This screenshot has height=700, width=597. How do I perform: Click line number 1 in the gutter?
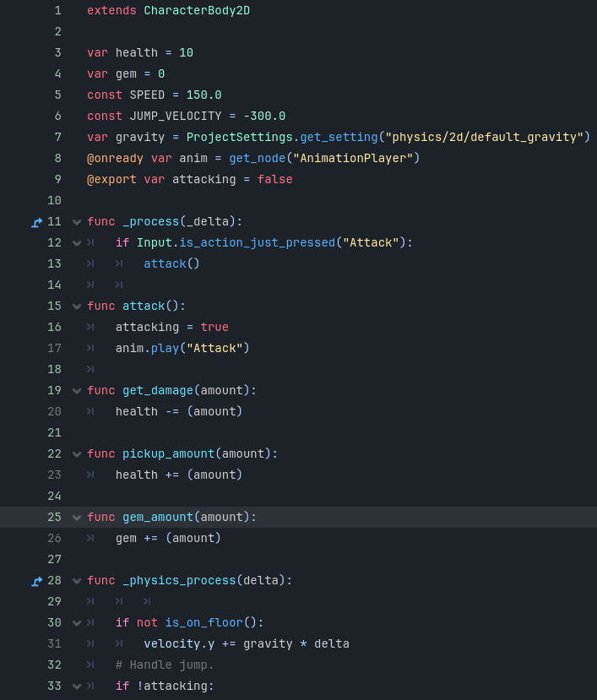(x=57, y=10)
